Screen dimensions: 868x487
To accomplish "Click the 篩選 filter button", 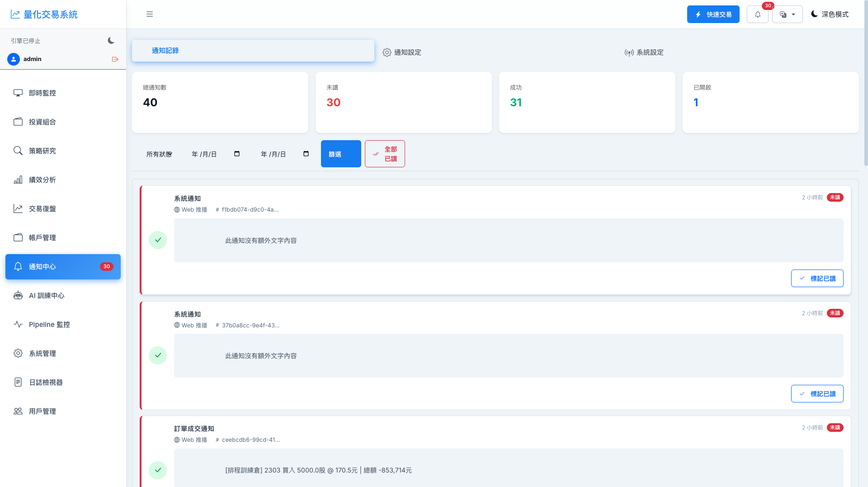I will [x=341, y=154].
